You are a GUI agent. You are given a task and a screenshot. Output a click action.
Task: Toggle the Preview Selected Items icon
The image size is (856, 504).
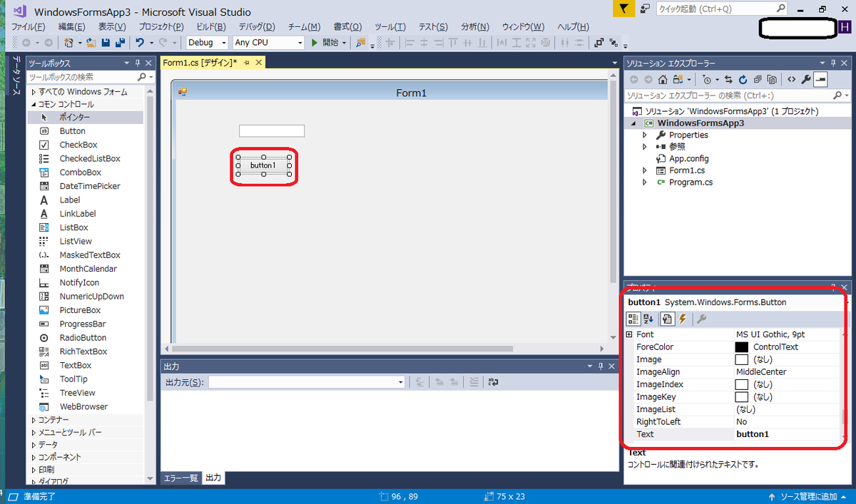pos(820,79)
